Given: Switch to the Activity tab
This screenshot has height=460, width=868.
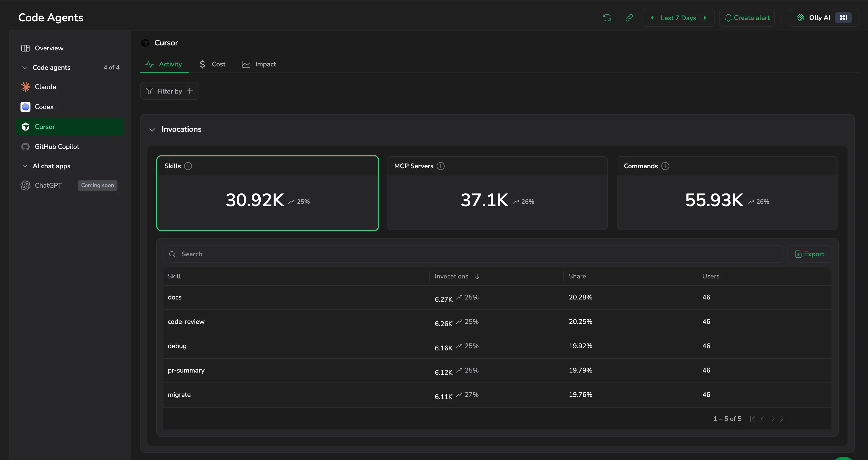Looking at the screenshot, I should tap(164, 64).
